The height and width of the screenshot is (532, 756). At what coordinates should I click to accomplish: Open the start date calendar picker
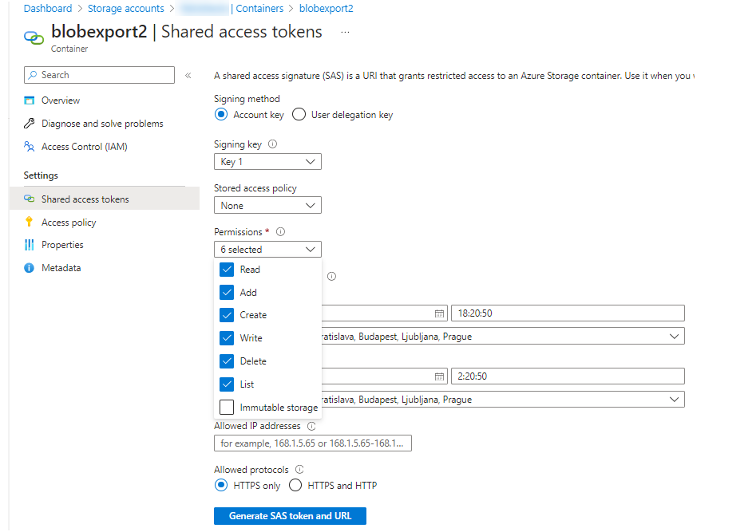coord(439,313)
